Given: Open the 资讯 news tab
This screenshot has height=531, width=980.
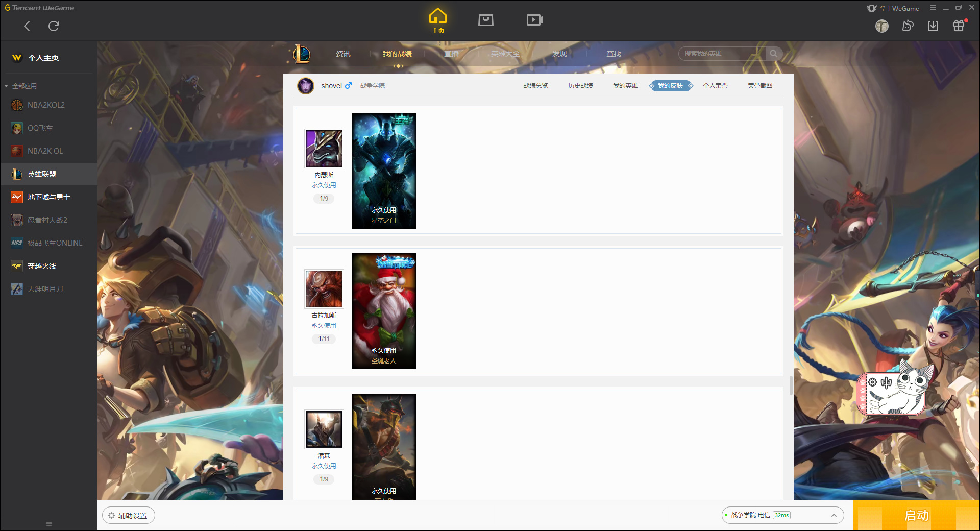Looking at the screenshot, I should click(343, 54).
